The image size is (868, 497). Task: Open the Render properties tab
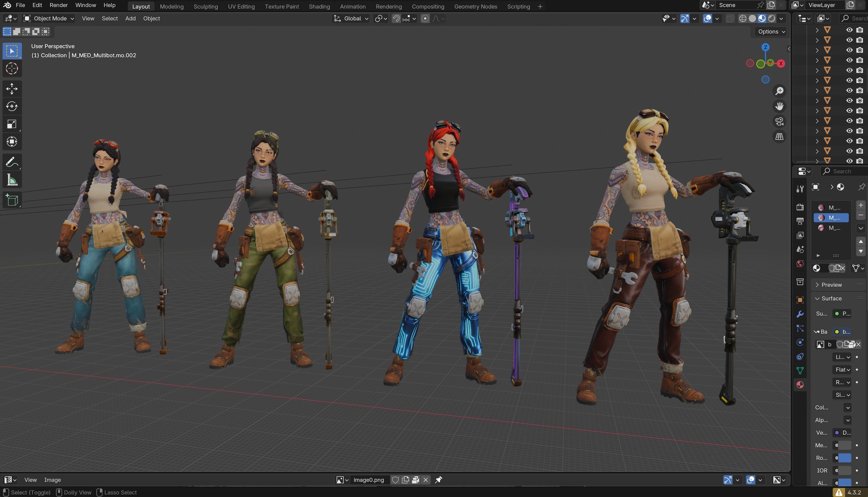[x=800, y=207]
